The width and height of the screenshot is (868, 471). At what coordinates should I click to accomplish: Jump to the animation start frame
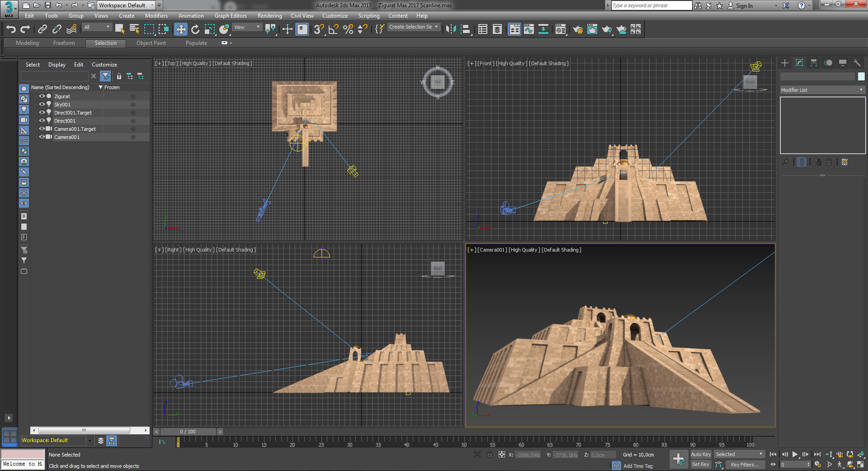coord(773,455)
